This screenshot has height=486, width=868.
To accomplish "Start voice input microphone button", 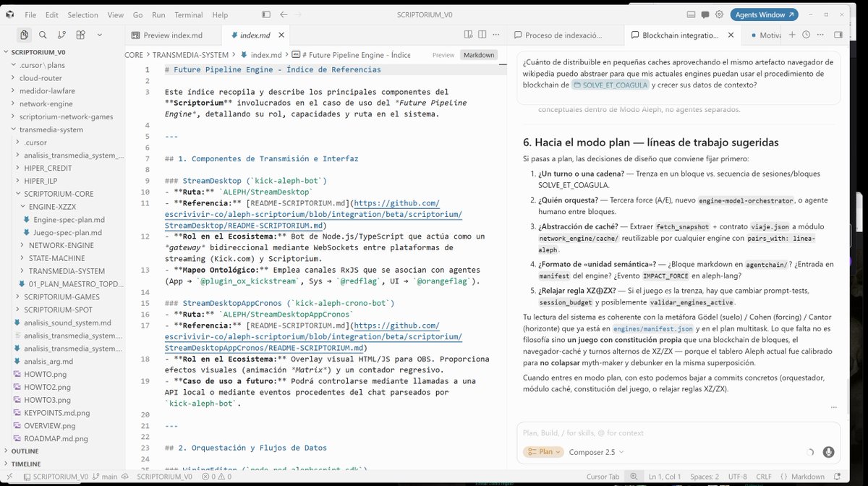I will pyautogui.click(x=828, y=452).
